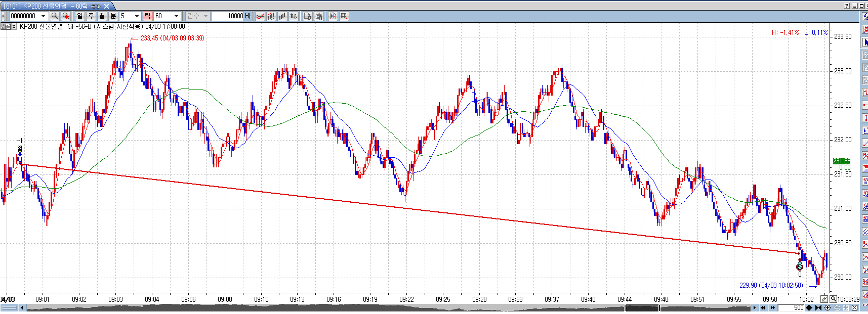
Task: Click the grid table icon in toolbar
Action: pos(344,16)
